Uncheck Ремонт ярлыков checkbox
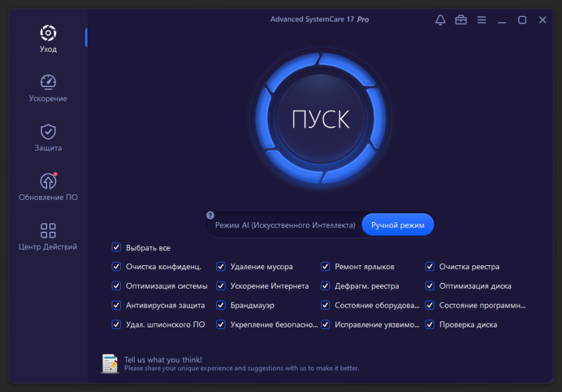562x392 pixels. tap(325, 267)
